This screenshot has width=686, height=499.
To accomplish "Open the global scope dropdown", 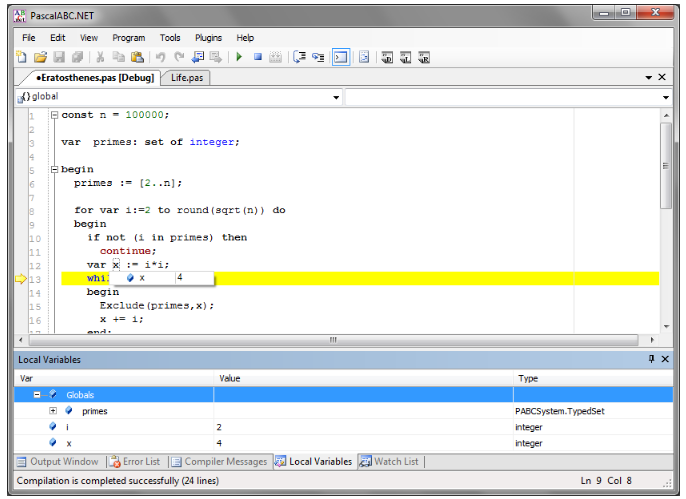I will (x=336, y=97).
